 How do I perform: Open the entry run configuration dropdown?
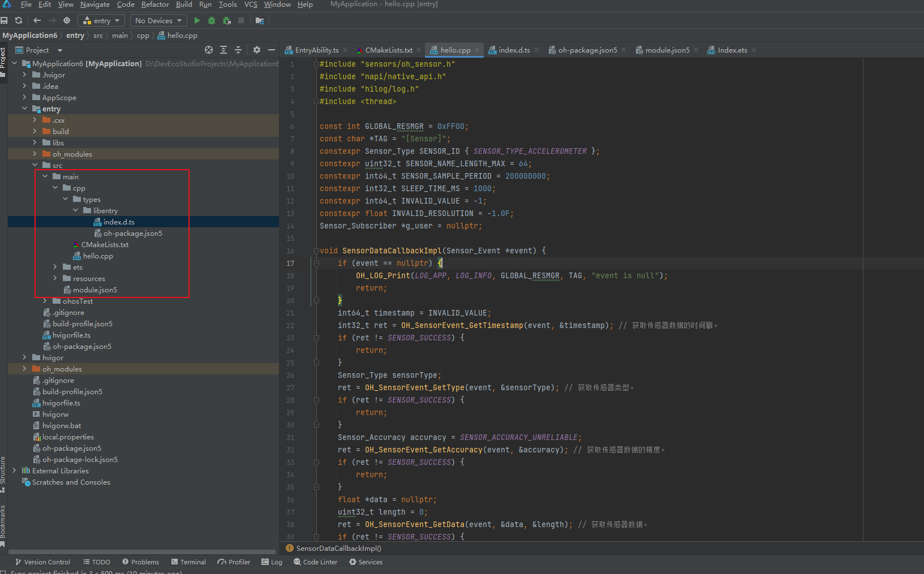(102, 20)
